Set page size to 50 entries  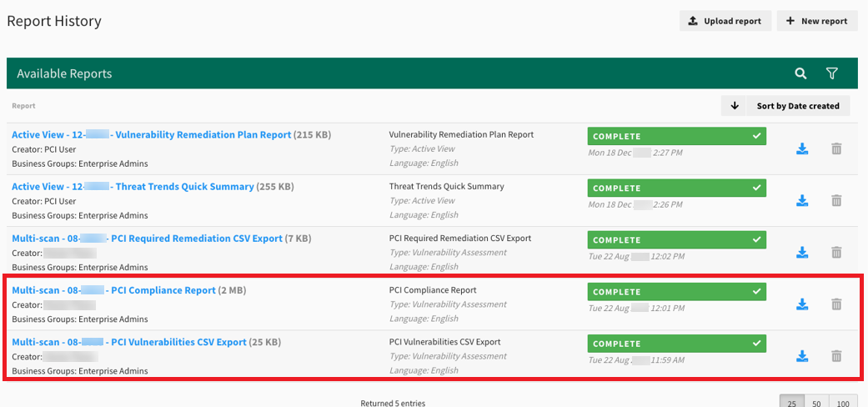tap(817, 403)
